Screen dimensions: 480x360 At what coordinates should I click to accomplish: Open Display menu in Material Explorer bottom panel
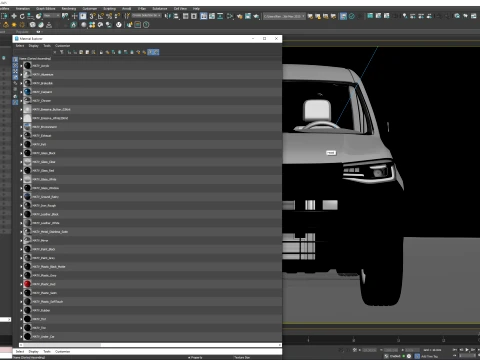33,352
